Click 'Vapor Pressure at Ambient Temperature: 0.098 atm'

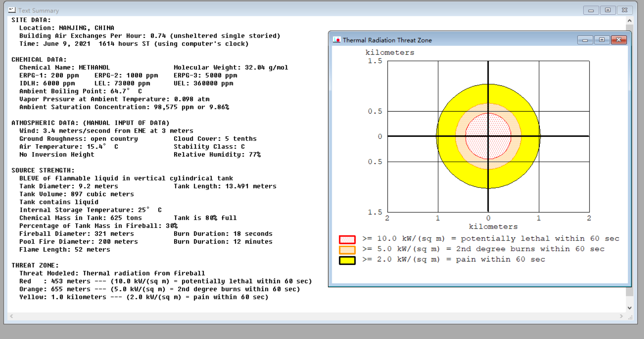(x=114, y=99)
